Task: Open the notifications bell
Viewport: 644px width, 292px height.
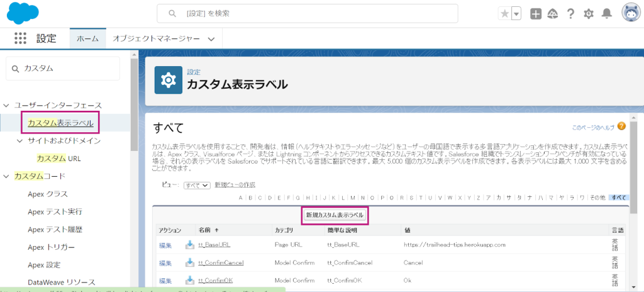Action: click(x=607, y=14)
